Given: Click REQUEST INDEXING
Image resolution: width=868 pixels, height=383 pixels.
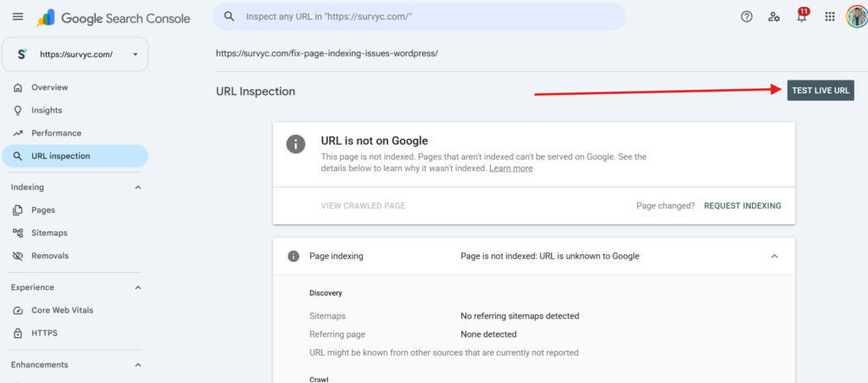Looking at the screenshot, I should 743,206.
